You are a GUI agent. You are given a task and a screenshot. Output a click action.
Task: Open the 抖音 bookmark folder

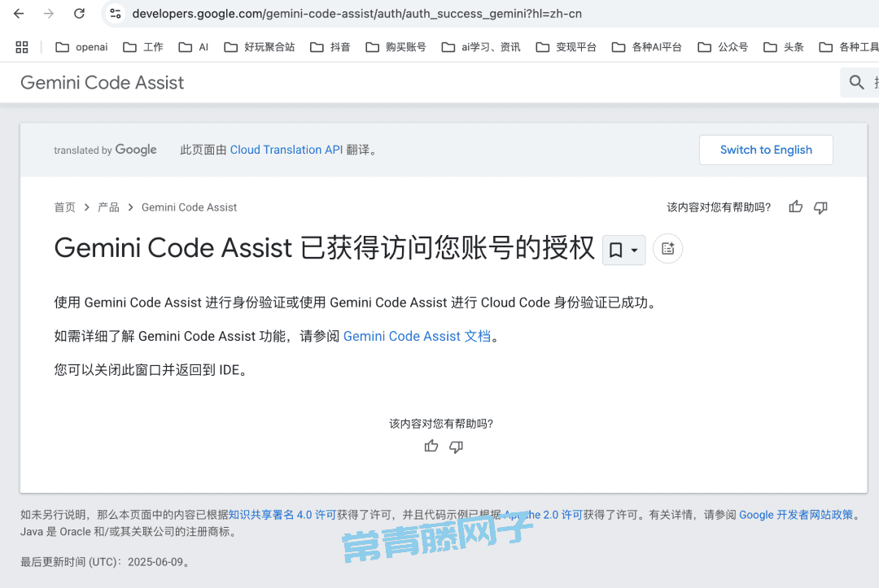coord(330,47)
